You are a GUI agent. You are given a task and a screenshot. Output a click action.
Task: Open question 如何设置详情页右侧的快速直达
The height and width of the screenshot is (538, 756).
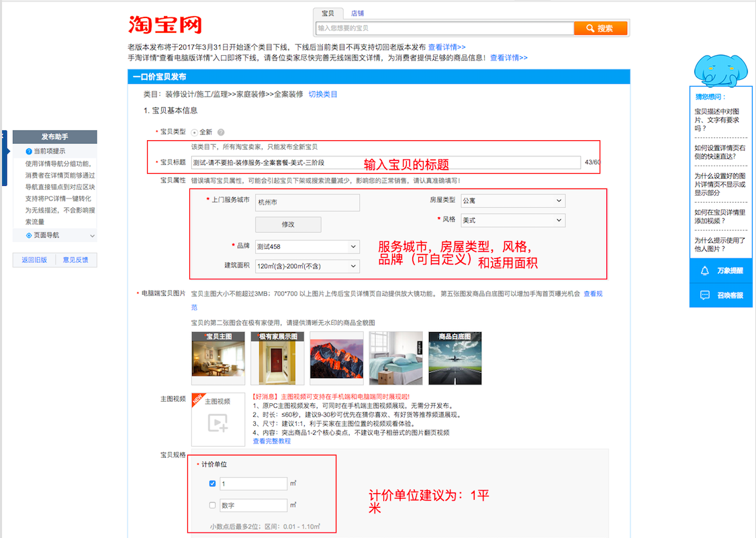pyautogui.click(x=719, y=152)
